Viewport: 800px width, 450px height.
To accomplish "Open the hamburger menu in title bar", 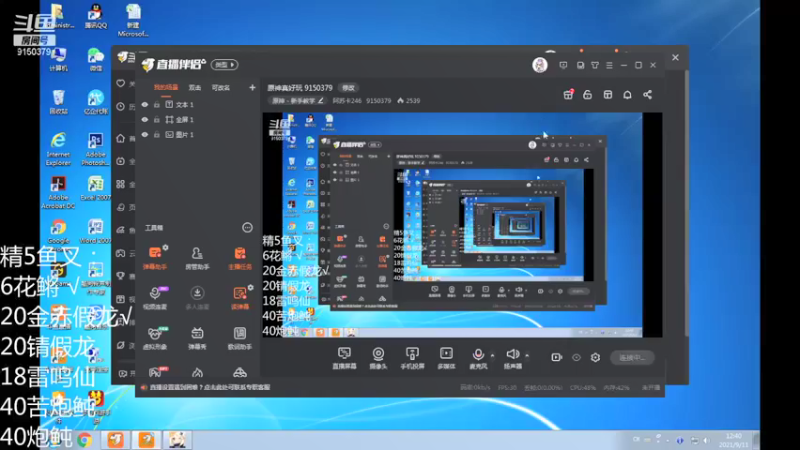I will tap(609, 65).
